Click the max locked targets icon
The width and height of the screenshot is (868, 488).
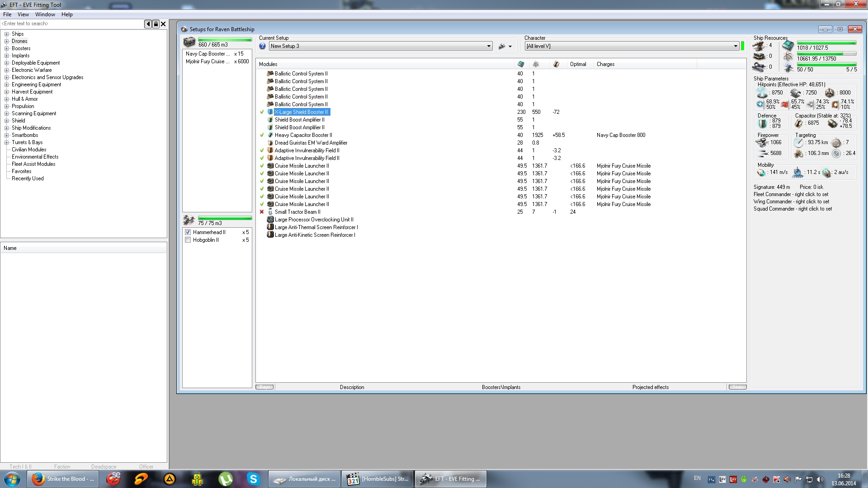836,142
